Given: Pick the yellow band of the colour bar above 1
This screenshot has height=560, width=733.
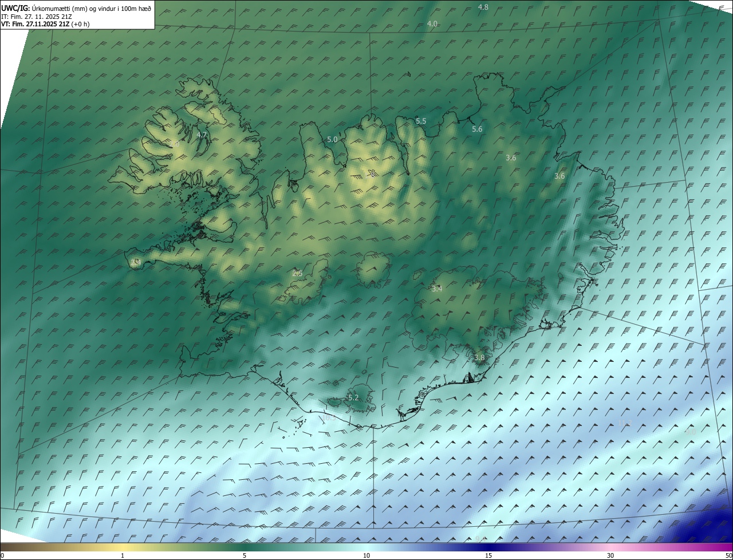Looking at the screenshot, I should 123,547.
